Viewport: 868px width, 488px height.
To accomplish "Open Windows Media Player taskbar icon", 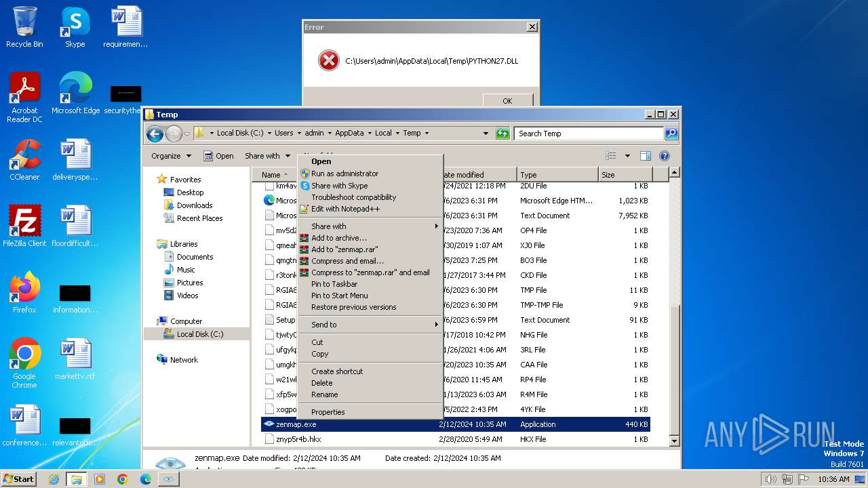I will (x=100, y=479).
